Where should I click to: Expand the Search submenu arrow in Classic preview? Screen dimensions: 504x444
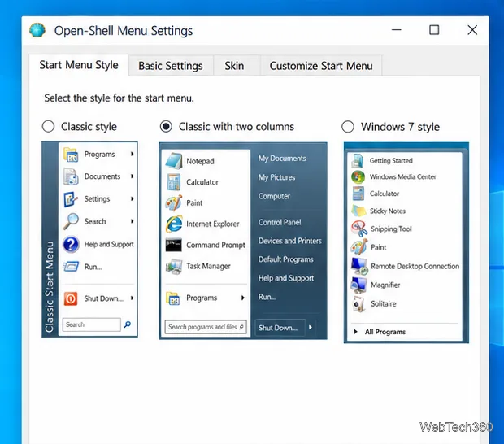click(132, 221)
